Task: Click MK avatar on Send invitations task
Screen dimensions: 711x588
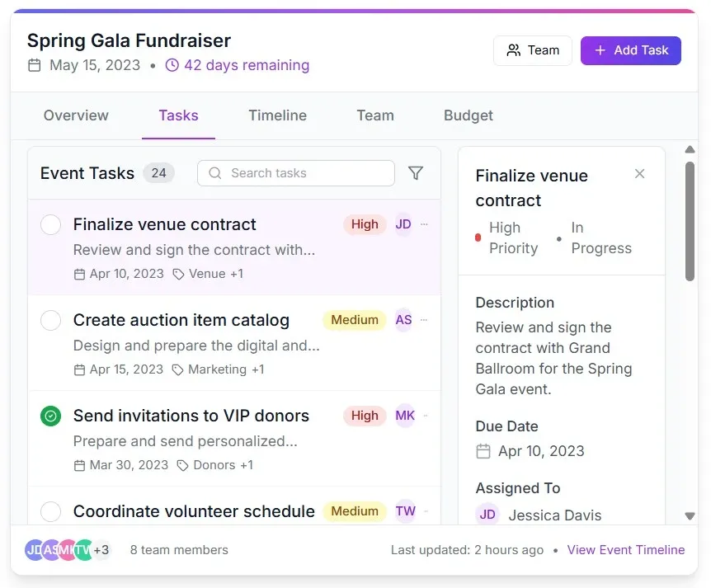Action: (x=404, y=416)
